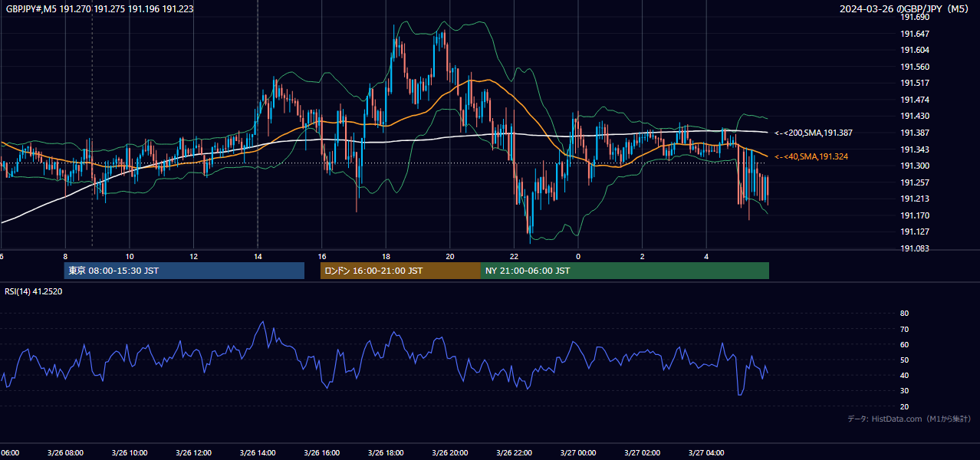Screen dimensions: 980x460
Task: Click price axis value 191.517
Action: [914, 83]
